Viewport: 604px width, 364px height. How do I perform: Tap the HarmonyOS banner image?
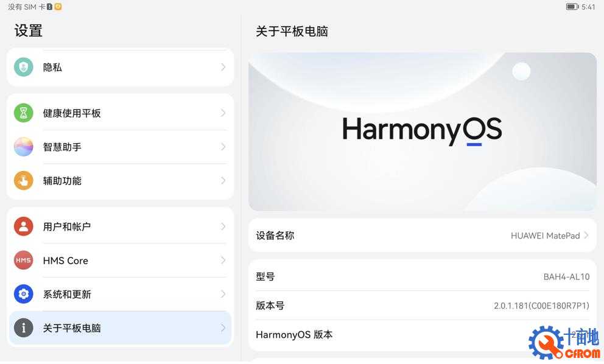(x=423, y=132)
